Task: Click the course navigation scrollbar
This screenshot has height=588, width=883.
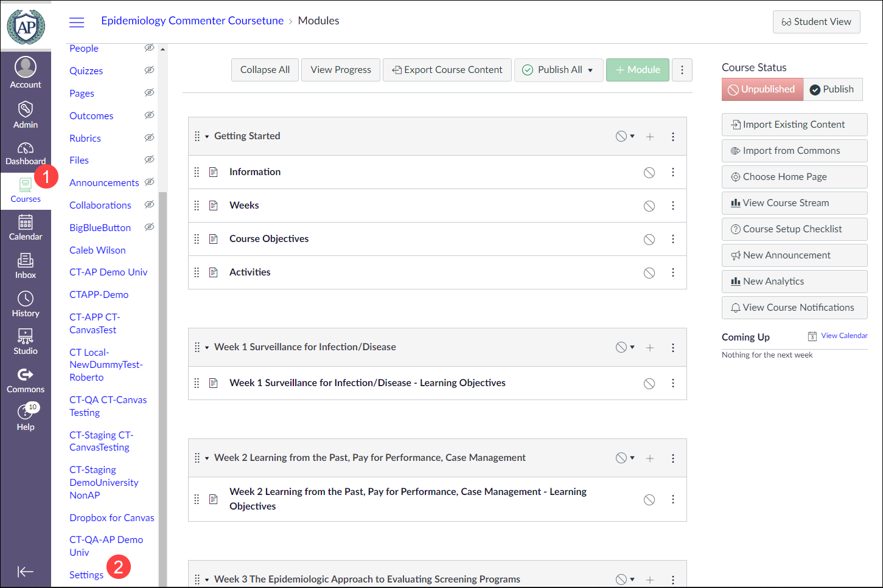Action: pos(162,389)
